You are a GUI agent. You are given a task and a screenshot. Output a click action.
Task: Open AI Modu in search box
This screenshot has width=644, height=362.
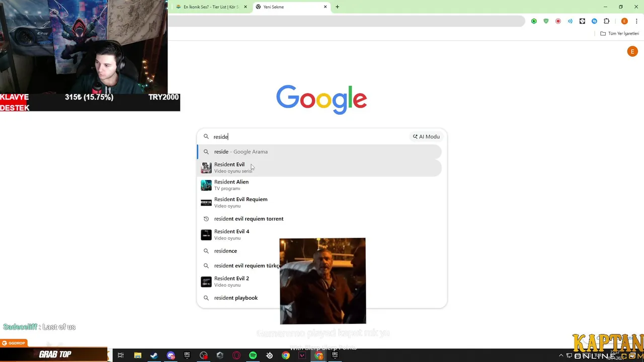[426, 137]
